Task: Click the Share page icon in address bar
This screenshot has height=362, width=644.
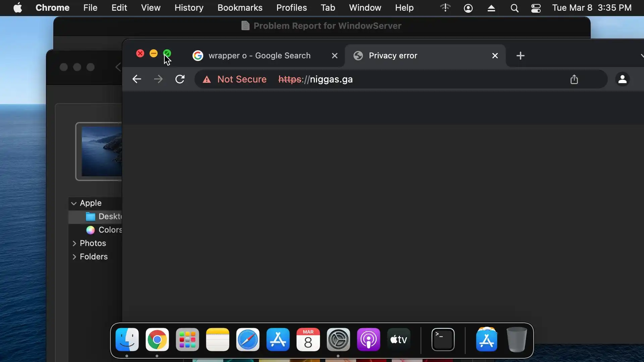Action: [574, 79]
